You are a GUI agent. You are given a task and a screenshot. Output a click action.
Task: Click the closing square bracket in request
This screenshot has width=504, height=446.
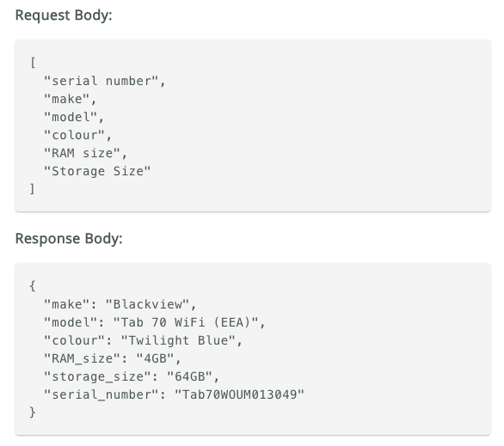point(32,189)
